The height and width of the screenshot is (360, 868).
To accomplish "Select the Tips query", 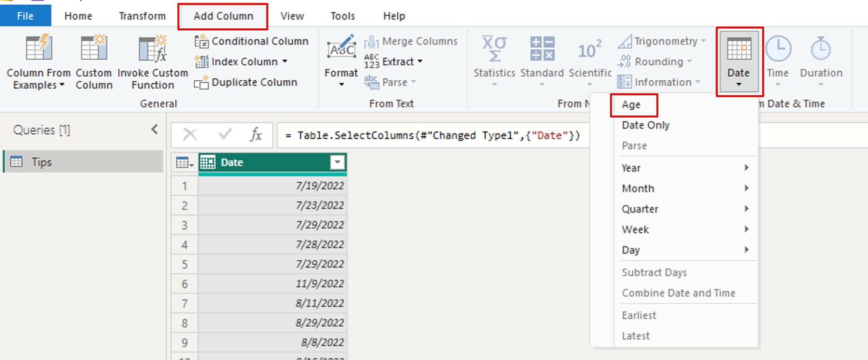I will [83, 162].
